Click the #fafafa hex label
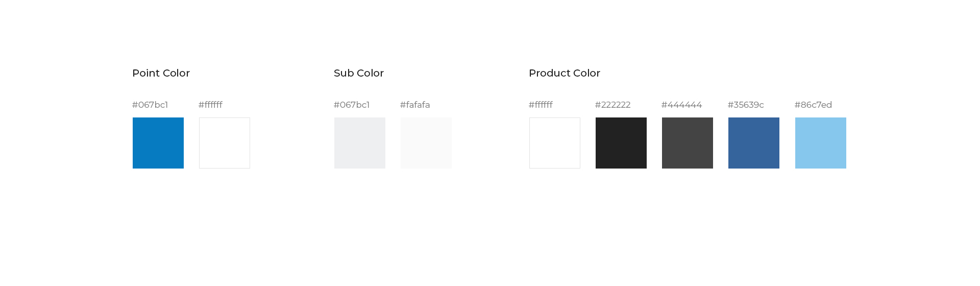 click(x=415, y=105)
